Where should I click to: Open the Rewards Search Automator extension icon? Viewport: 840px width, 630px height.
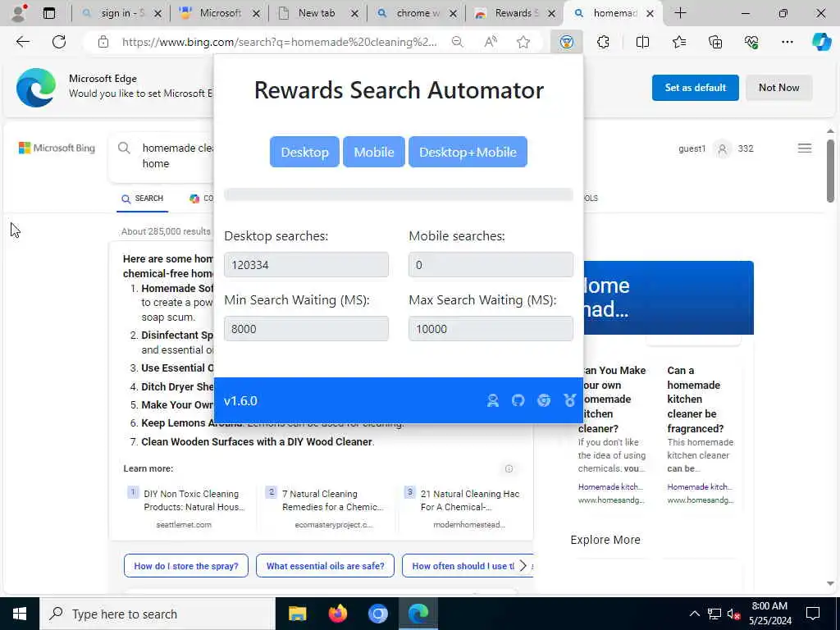point(566,42)
